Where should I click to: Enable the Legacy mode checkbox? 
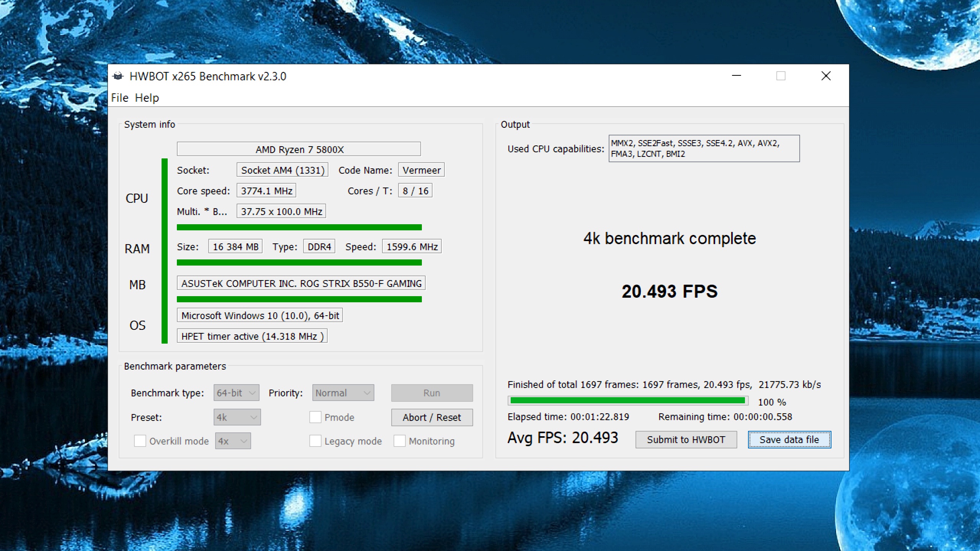tap(315, 441)
